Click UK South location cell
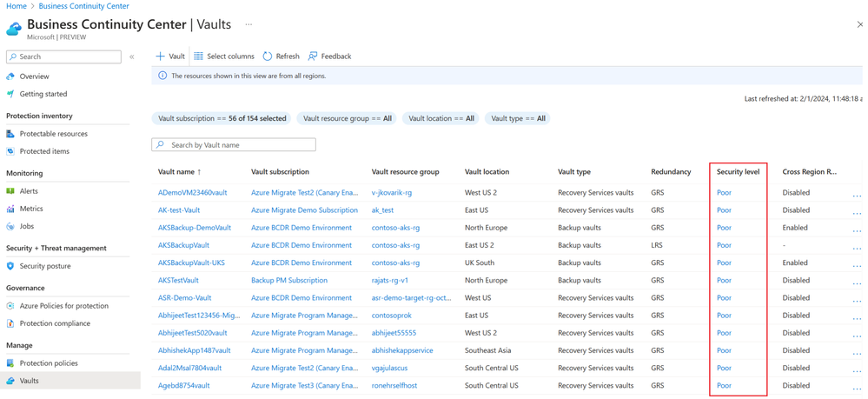Screen dimensions: 868x399 [480, 263]
